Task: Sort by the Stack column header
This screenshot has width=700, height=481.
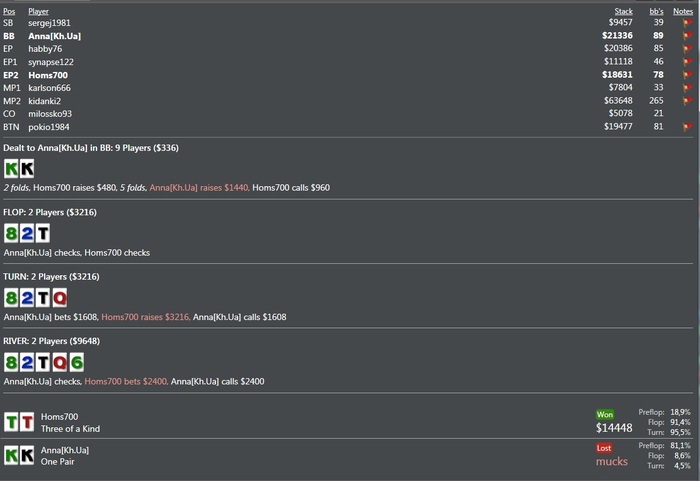Action: (623, 11)
